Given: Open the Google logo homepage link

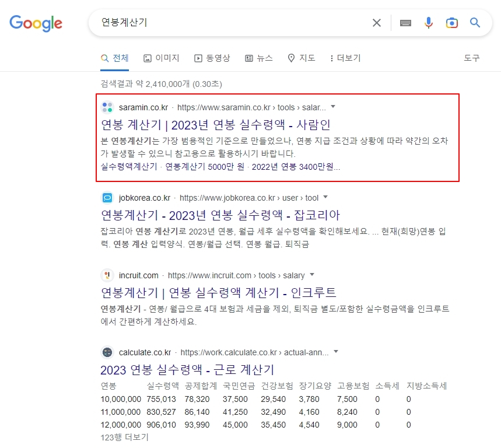Looking at the screenshot, I should (x=36, y=23).
